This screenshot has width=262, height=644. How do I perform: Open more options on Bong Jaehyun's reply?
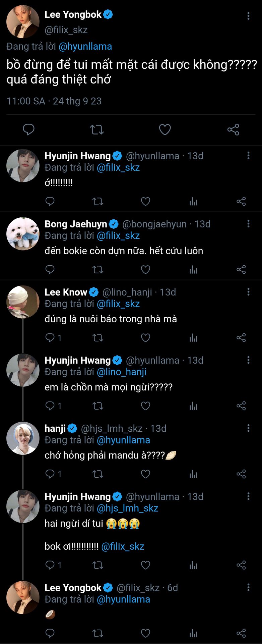pos(248,224)
